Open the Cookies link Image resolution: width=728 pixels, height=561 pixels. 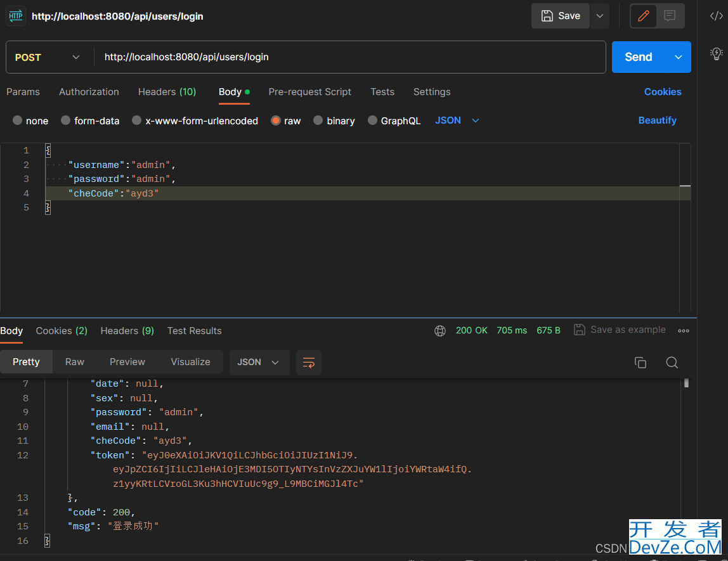663,92
